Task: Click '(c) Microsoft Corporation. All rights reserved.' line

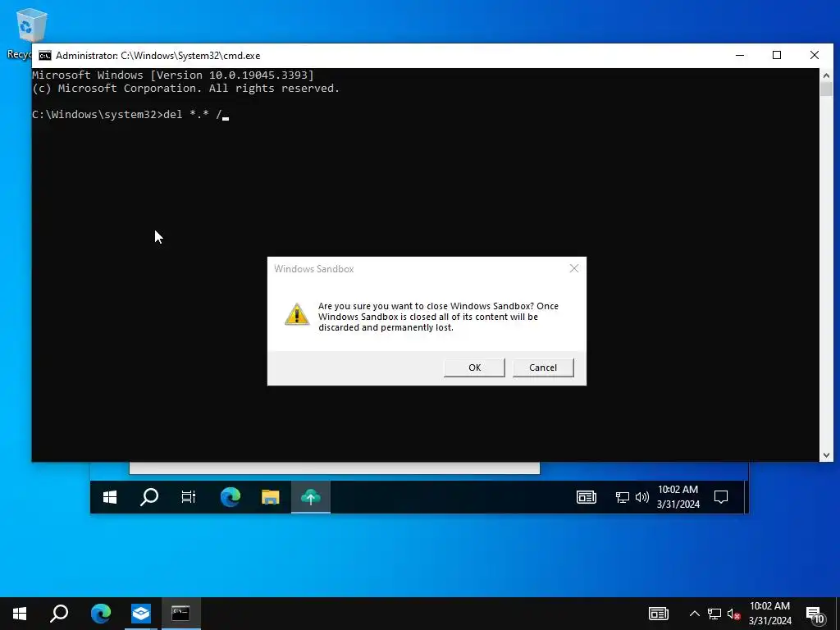Action: click(186, 89)
